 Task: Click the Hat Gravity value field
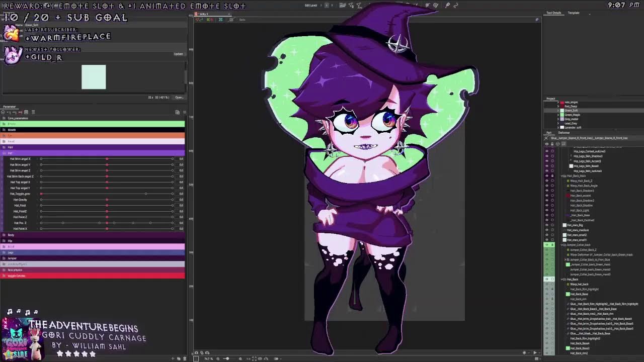180,200
